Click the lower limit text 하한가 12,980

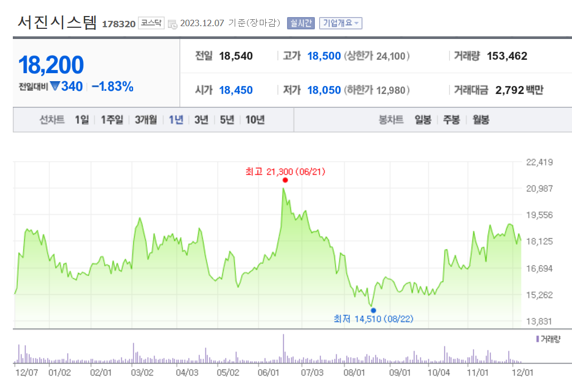click(377, 90)
